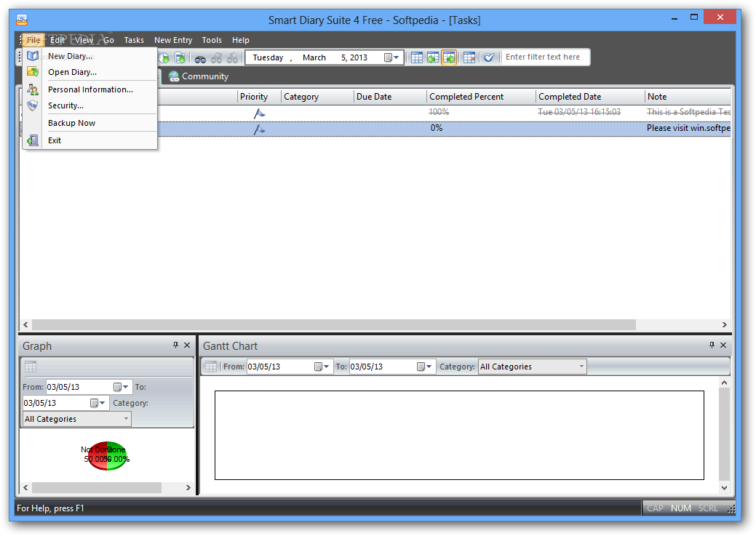Select Exit from File menu

90,140
